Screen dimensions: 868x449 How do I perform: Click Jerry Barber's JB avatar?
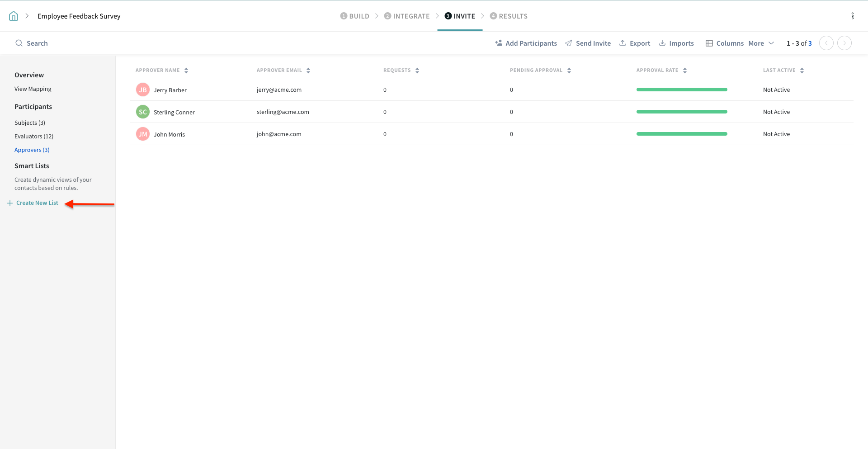(x=143, y=90)
